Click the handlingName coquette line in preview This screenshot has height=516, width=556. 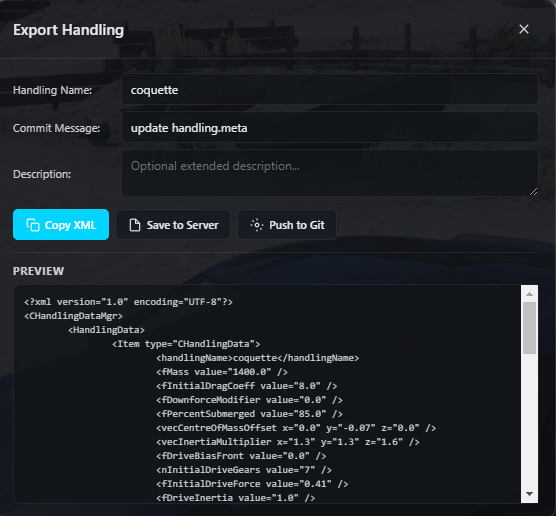(x=258, y=358)
